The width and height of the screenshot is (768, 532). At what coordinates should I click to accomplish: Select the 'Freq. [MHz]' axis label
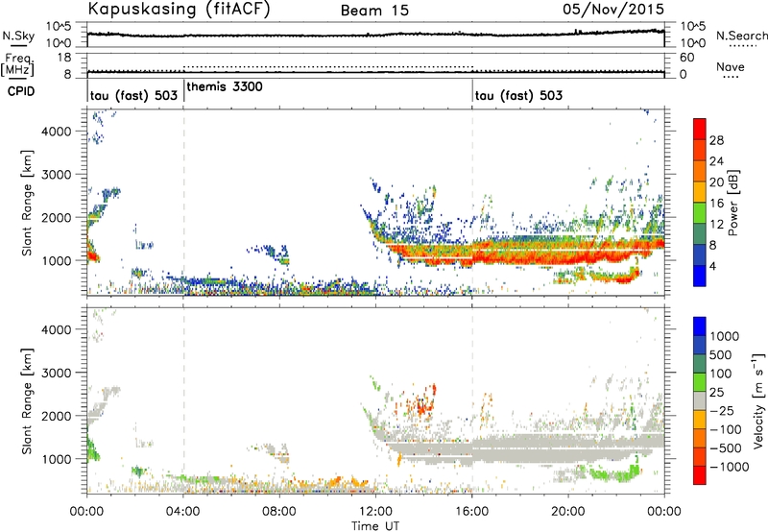coord(17,64)
